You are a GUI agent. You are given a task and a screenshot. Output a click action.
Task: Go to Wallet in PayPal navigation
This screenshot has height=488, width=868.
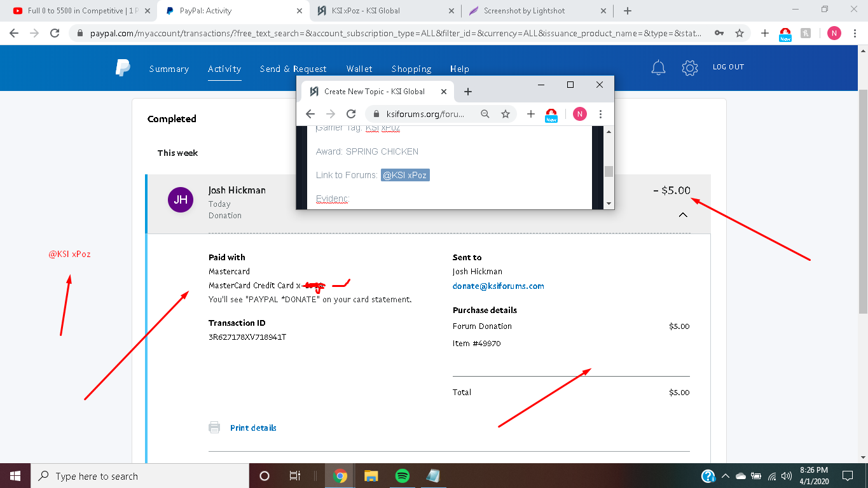(x=359, y=69)
